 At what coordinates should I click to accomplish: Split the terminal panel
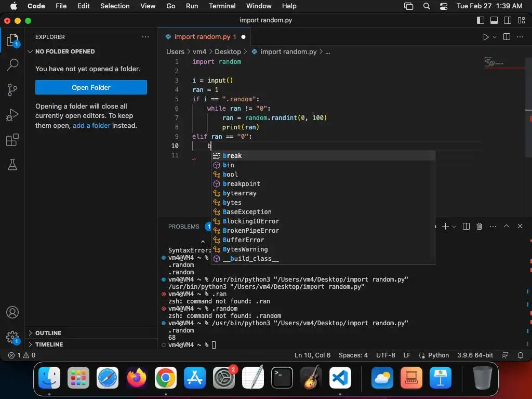(466, 227)
